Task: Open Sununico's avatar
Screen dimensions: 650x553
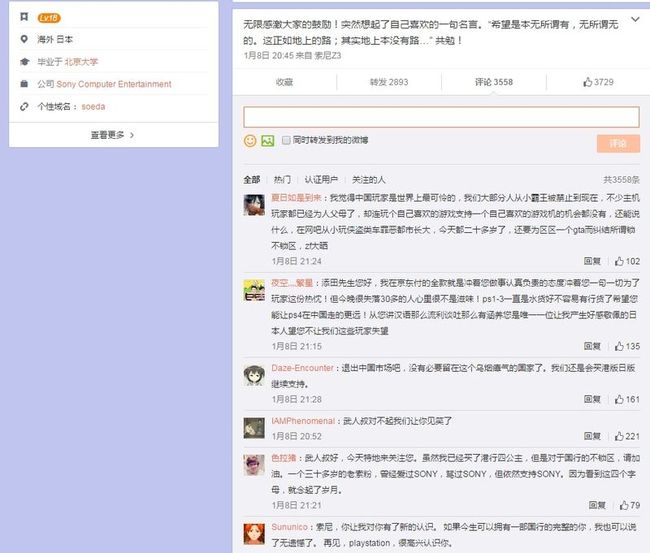Action: 254,534
